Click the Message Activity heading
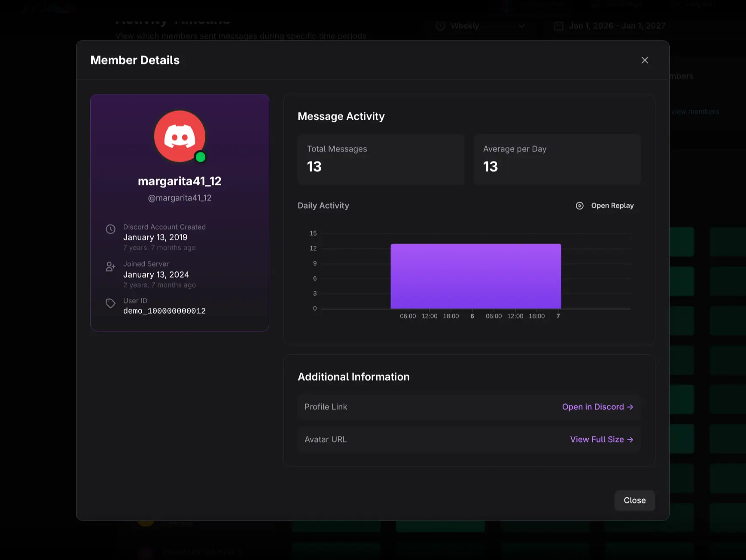 [x=341, y=116]
